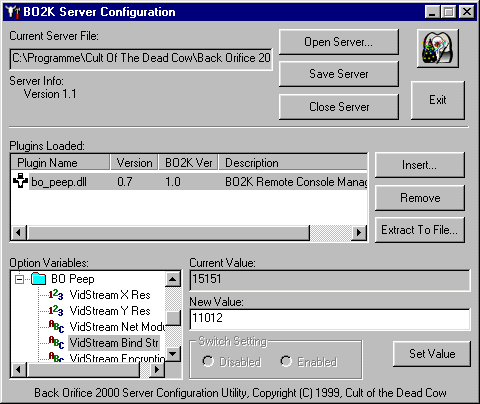The width and height of the screenshot is (480, 404).
Task: Minimize the BO2K Server Configuration window
Action: click(432, 12)
